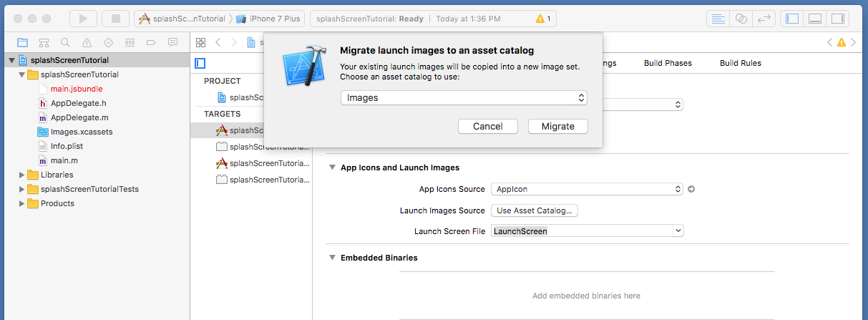Open the Breakpoint navigator icon
Screen dimensions: 868x320
pyautogui.click(x=151, y=42)
